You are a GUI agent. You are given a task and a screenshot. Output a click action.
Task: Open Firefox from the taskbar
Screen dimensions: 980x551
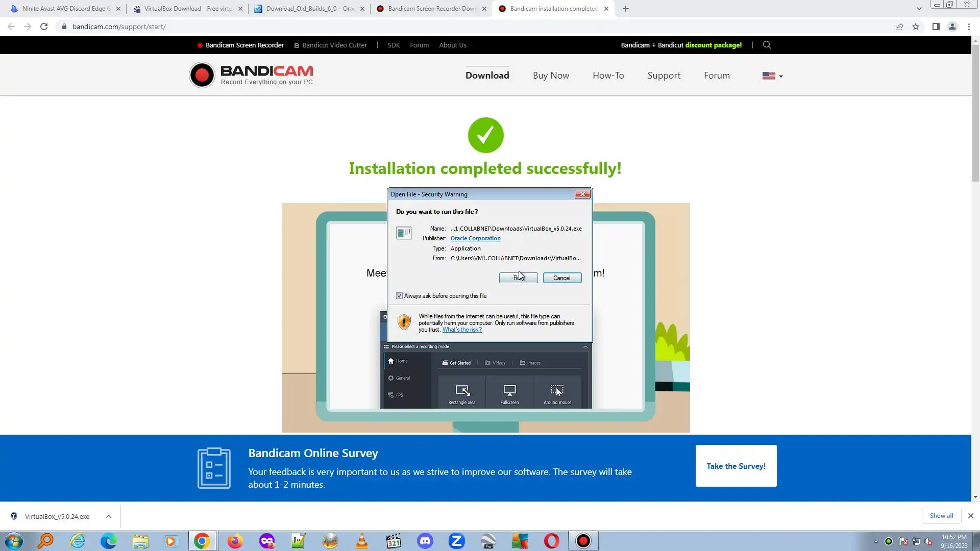click(235, 541)
